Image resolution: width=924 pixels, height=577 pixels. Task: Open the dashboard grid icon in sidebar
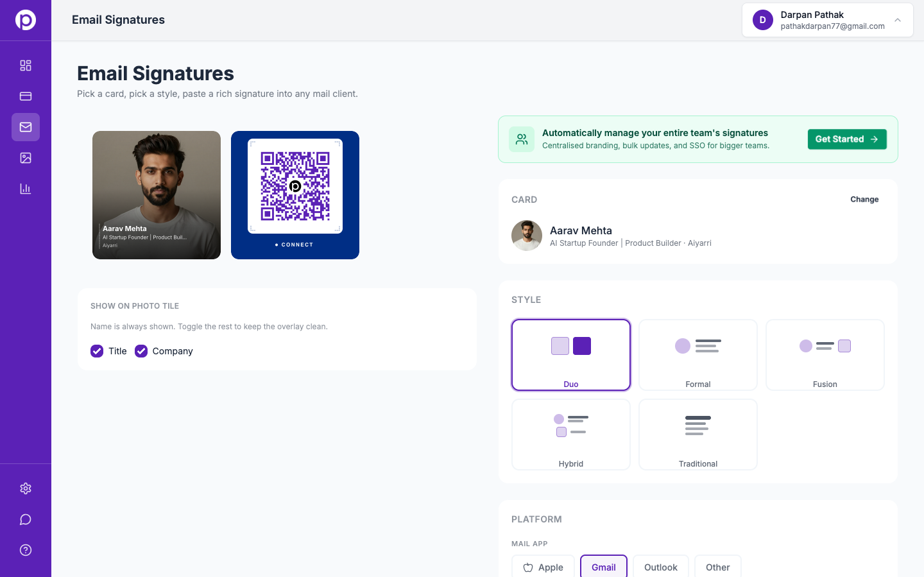[x=26, y=65]
